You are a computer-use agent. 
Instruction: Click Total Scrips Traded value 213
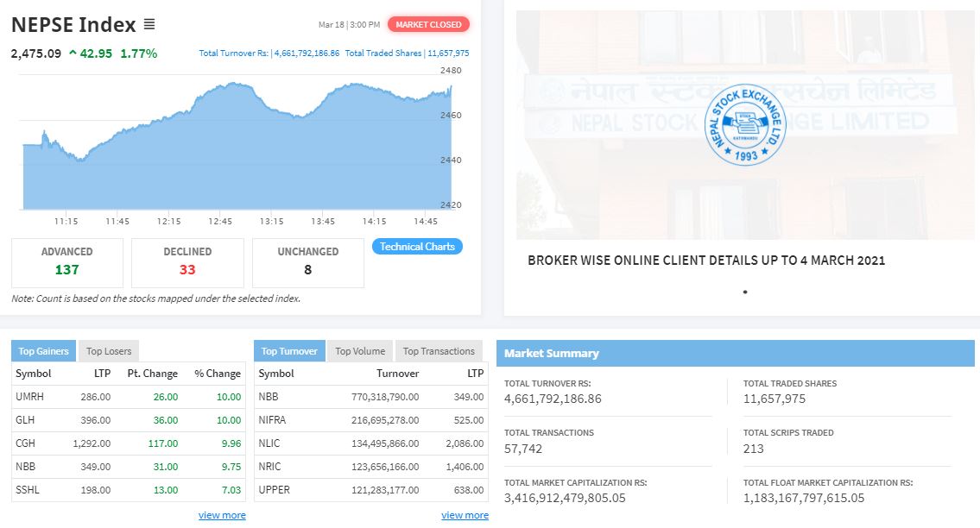tap(754, 449)
